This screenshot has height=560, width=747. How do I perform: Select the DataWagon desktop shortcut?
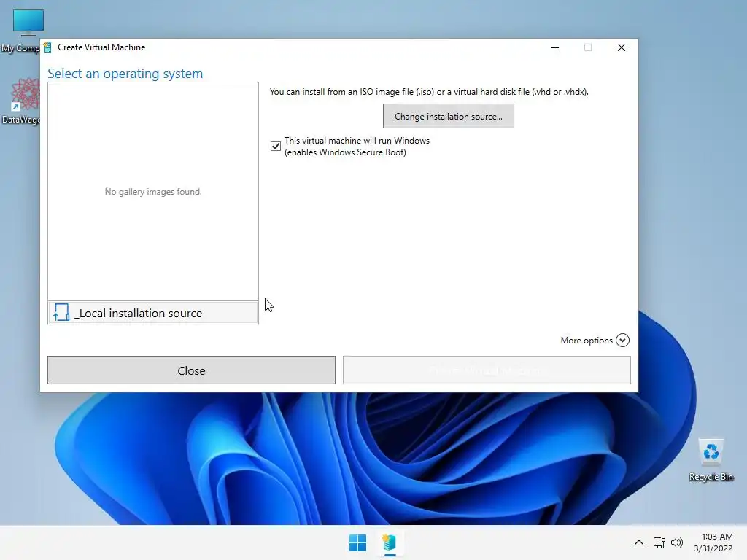[20, 101]
